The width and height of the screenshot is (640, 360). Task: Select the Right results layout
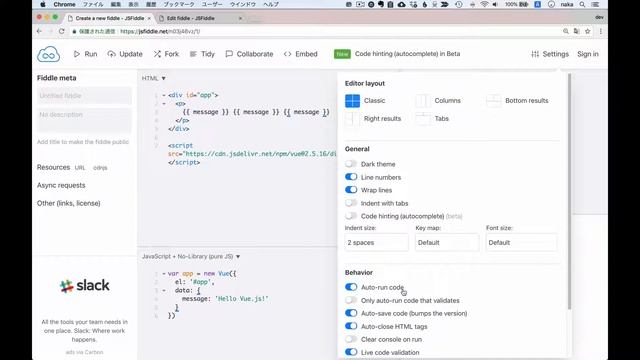pyautogui.click(x=373, y=118)
